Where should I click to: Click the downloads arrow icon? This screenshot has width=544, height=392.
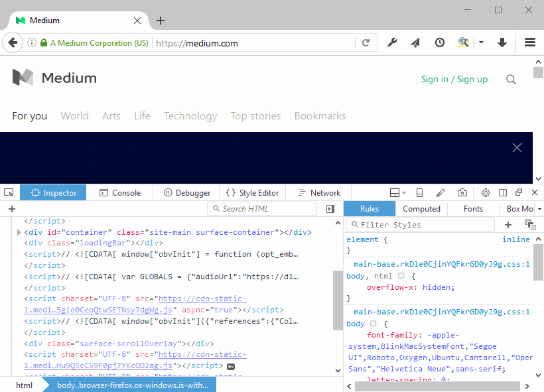(502, 43)
